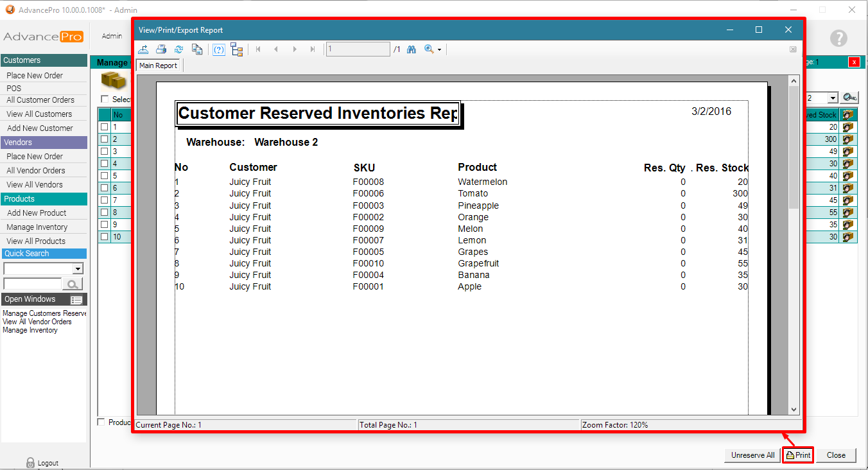Click the Copy icon in report toolbar
Screen dimensions: 868x470
[197, 49]
